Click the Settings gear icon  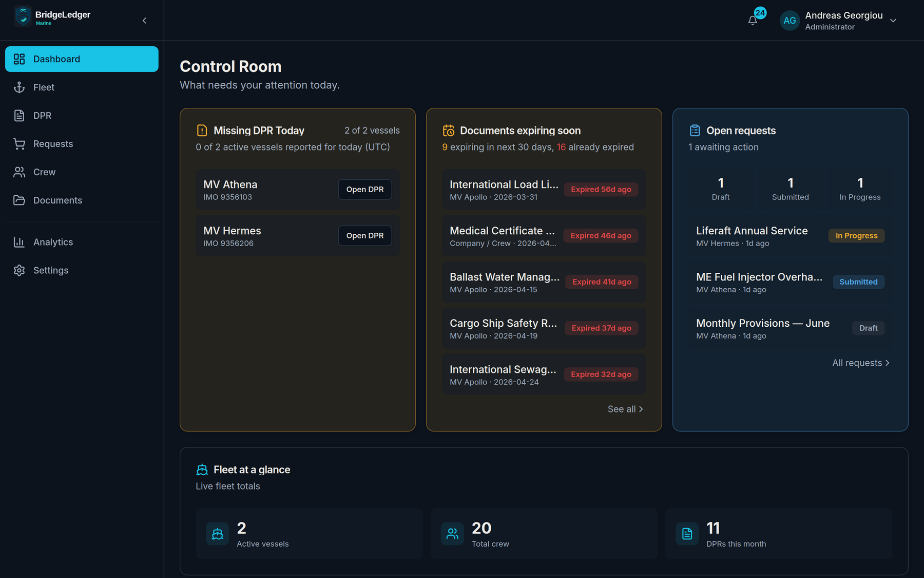(19, 270)
